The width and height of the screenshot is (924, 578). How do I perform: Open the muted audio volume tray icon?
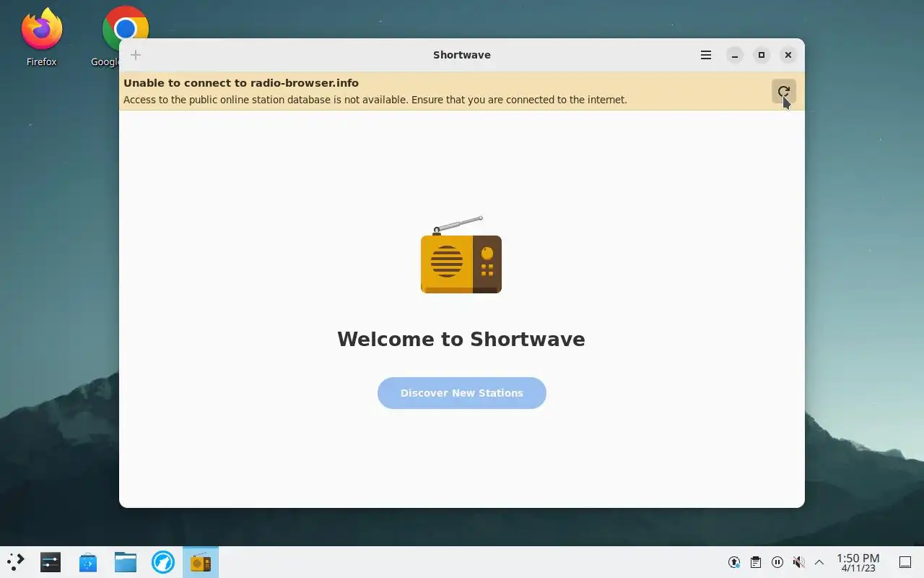click(798, 562)
